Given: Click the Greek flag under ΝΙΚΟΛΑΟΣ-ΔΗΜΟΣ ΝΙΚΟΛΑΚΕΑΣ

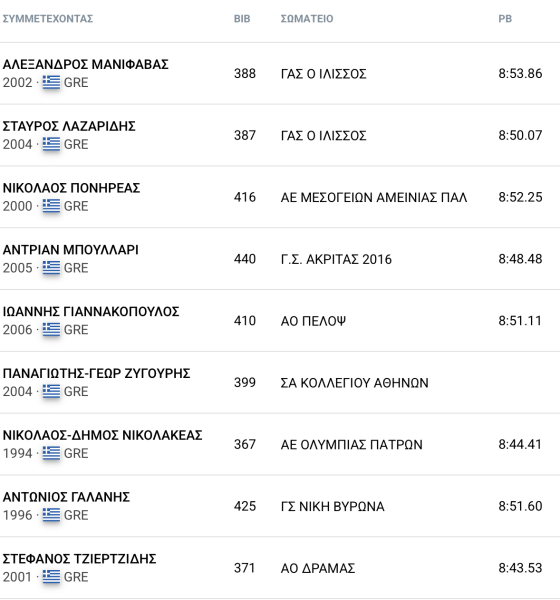Looking at the screenshot, I should pyautogui.click(x=51, y=453).
